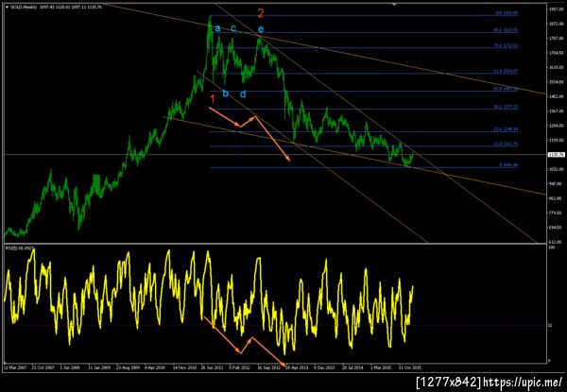The height and width of the screenshot is (392, 567).
Task: Click the 38.2 Fibonacci level label
Action: (x=506, y=107)
